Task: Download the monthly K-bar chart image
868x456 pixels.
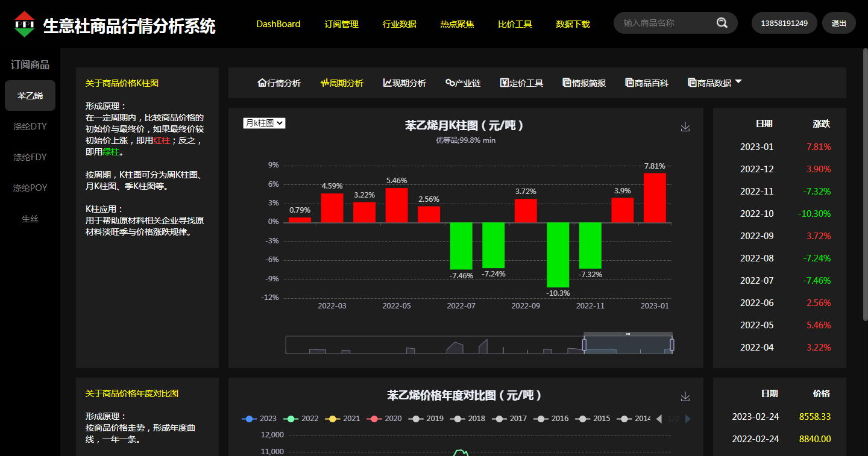Action: pos(685,126)
